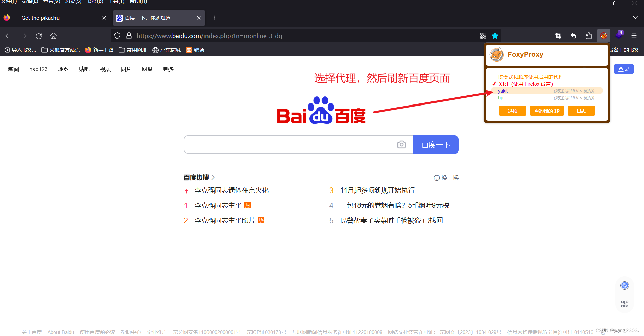Close the Baidu tab
The height and width of the screenshot is (336, 644).
tap(199, 18)
